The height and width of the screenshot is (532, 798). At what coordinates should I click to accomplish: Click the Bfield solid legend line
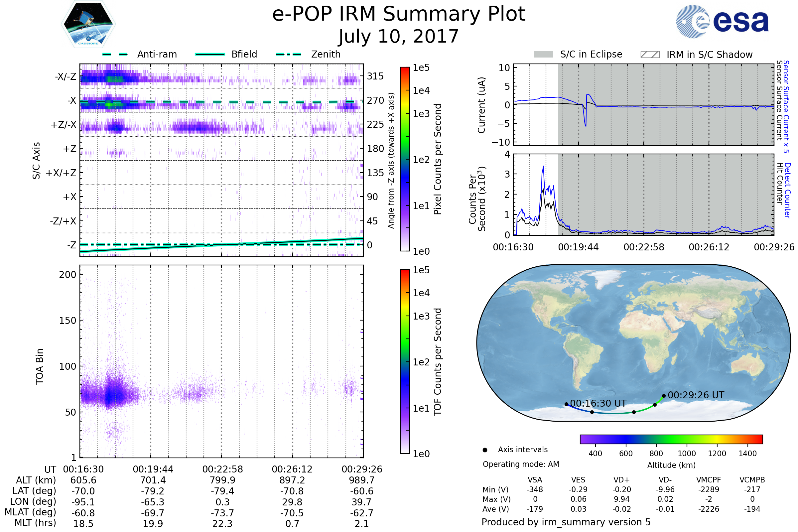tap(210, 54)
